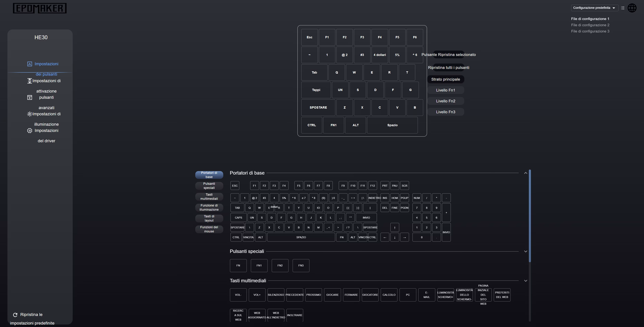This screenshot has width=644, height=327.
Task: Switch to Livello Fn1 layer
Action: pyautogui.click(x=445, y=90)
